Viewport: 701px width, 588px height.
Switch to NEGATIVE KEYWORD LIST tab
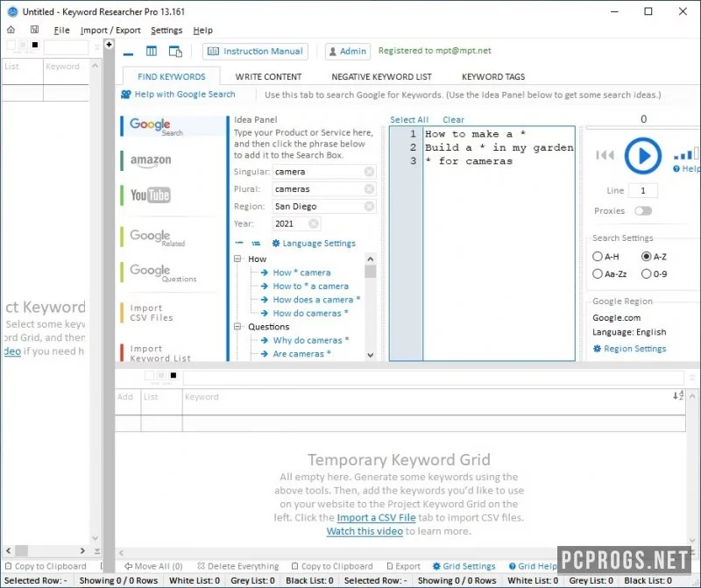point(381,76)
